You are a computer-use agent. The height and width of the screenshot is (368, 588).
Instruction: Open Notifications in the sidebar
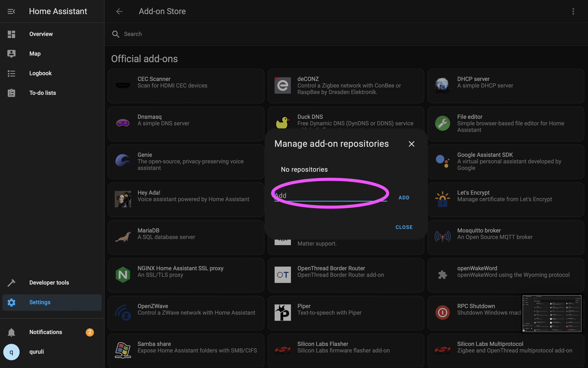pyautogui.click(x=52, y=332)
